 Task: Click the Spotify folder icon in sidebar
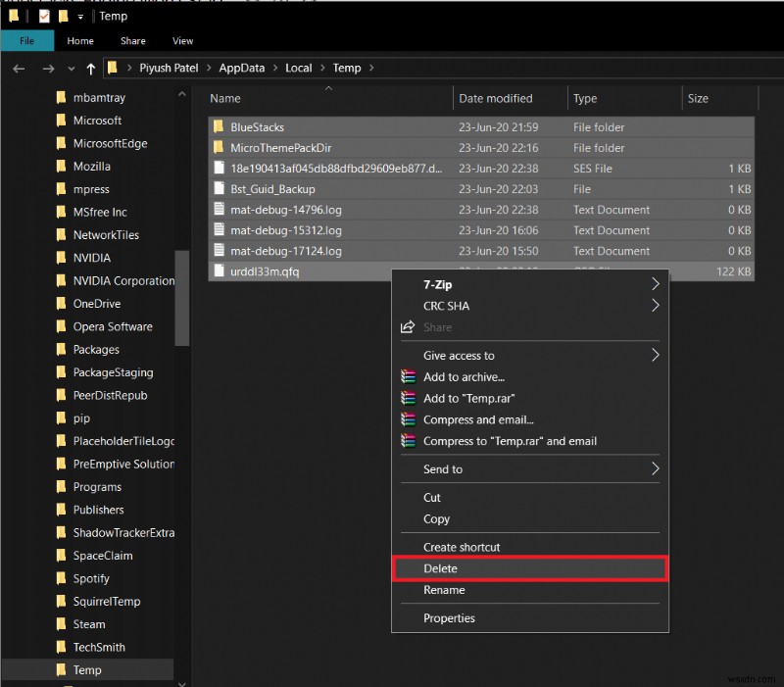[61, 579]
